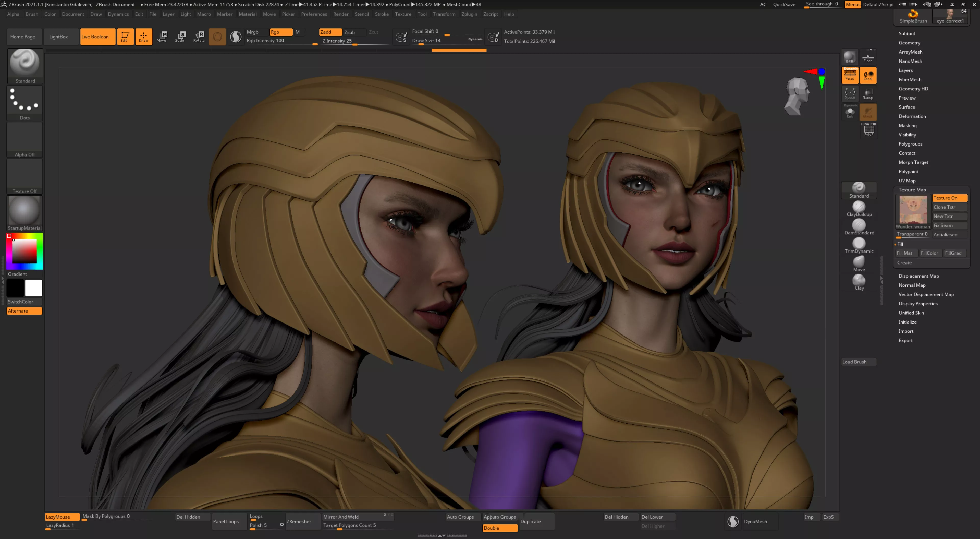980x539 pixels.
Task: Disable LazyMouse toggle
Action: click(62, 517)
